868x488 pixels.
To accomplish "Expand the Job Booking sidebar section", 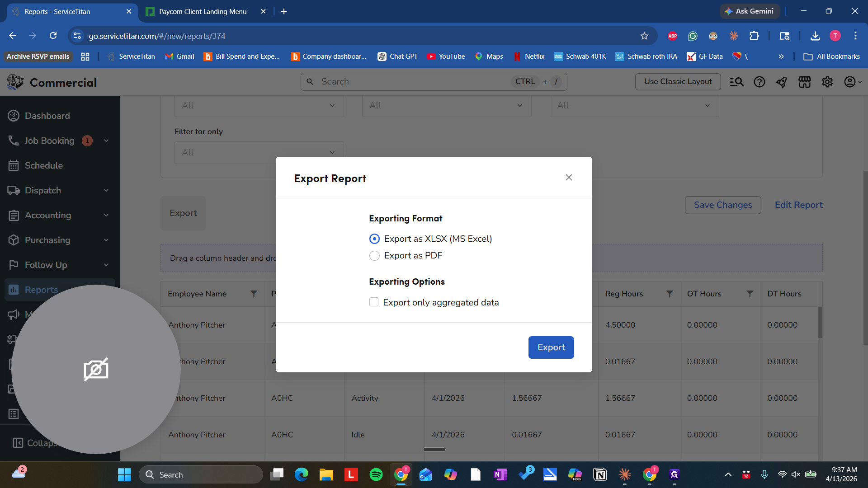I will click(x=106, y=141).
